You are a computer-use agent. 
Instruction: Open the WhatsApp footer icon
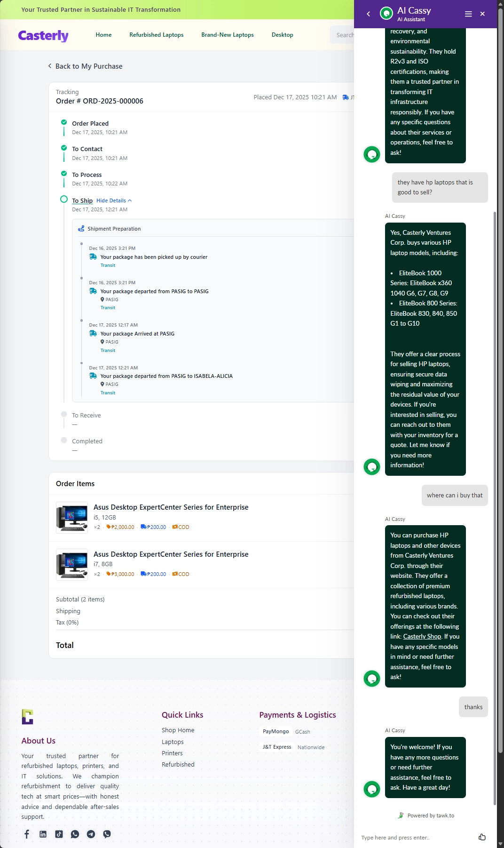pos(75,834)
